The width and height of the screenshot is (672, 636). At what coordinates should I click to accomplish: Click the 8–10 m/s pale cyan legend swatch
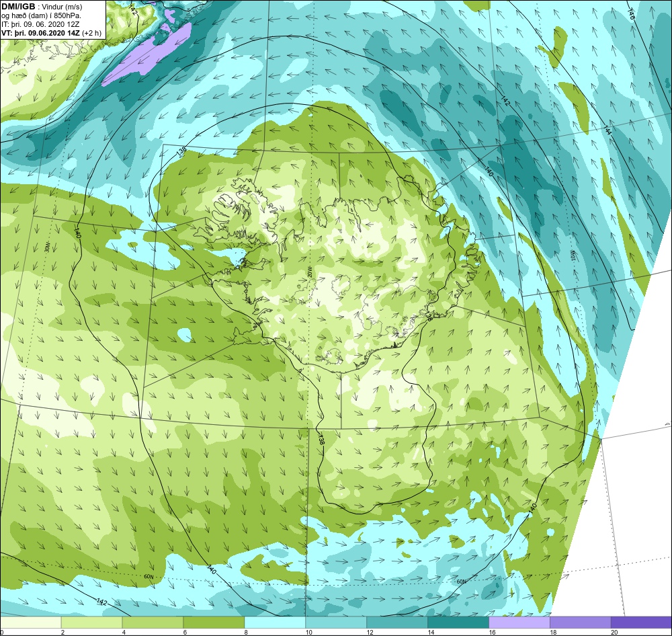pyautogui.click(x=275, y=622)
